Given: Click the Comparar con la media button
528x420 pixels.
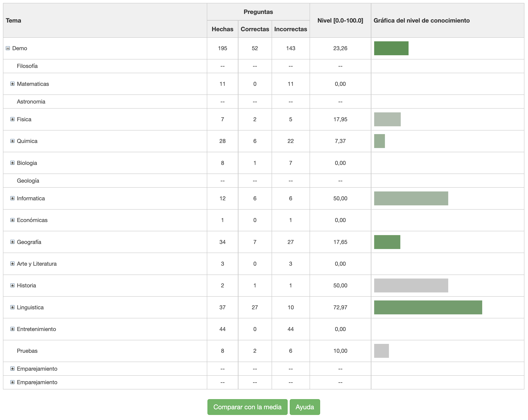Looking at the screenshot, I should click(247, 407).
